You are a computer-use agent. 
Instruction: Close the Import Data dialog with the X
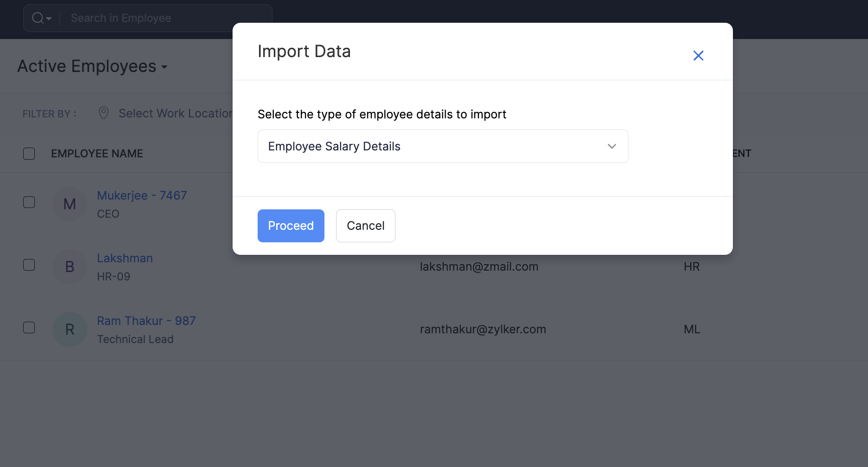click(x=698, y=55)
